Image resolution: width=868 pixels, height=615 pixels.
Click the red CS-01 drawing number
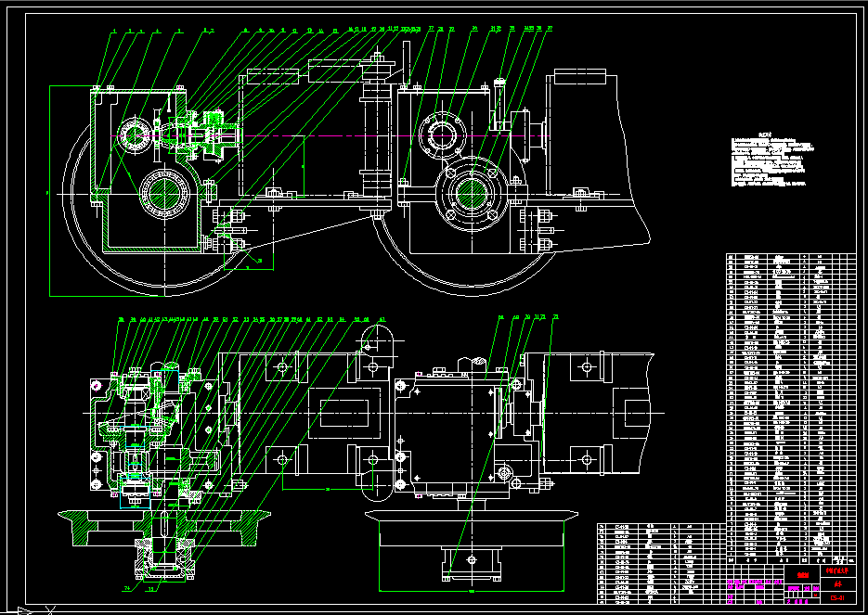click(837, 597)
